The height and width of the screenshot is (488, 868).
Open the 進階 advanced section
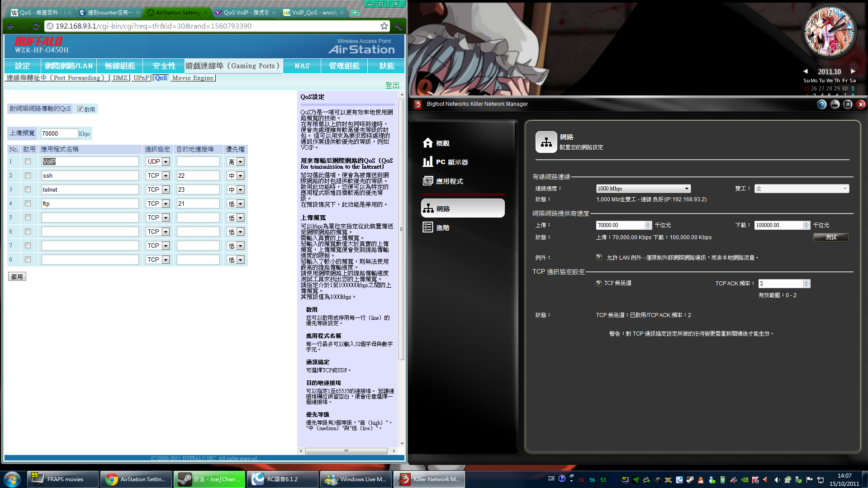pyautogui.click(x=436, y=227)
